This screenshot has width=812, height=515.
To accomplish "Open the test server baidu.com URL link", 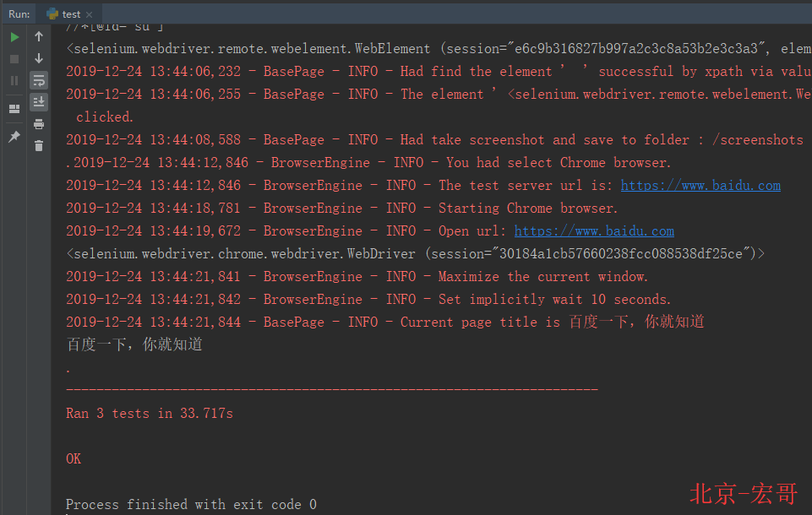I will point(700,186).
